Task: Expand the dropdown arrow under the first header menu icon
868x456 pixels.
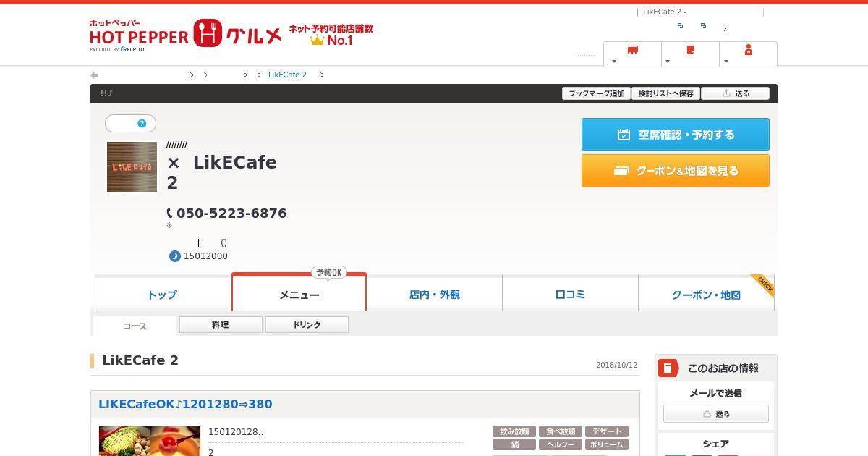Action: (614, 62)
